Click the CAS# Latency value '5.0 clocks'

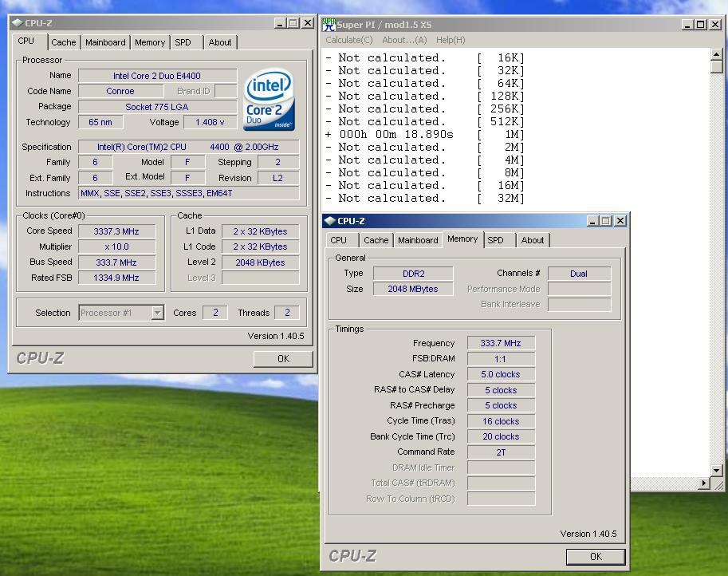tap(501, 374)
